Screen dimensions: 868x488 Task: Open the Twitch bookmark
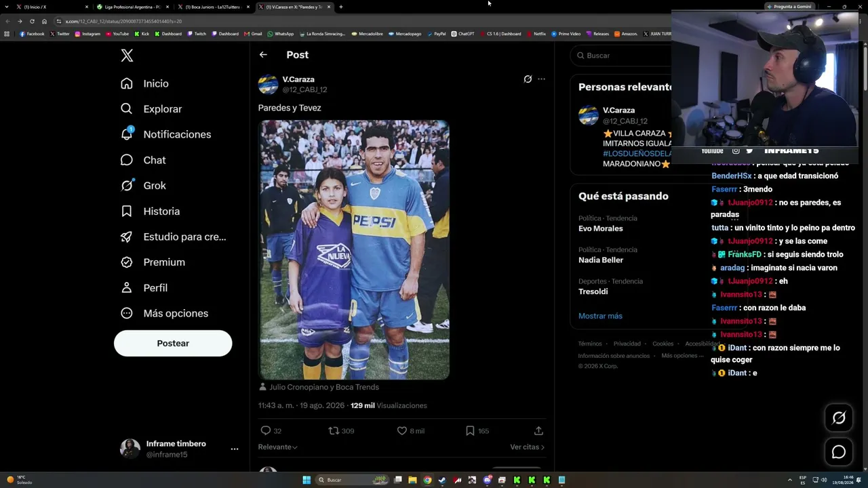coord(197,34)
